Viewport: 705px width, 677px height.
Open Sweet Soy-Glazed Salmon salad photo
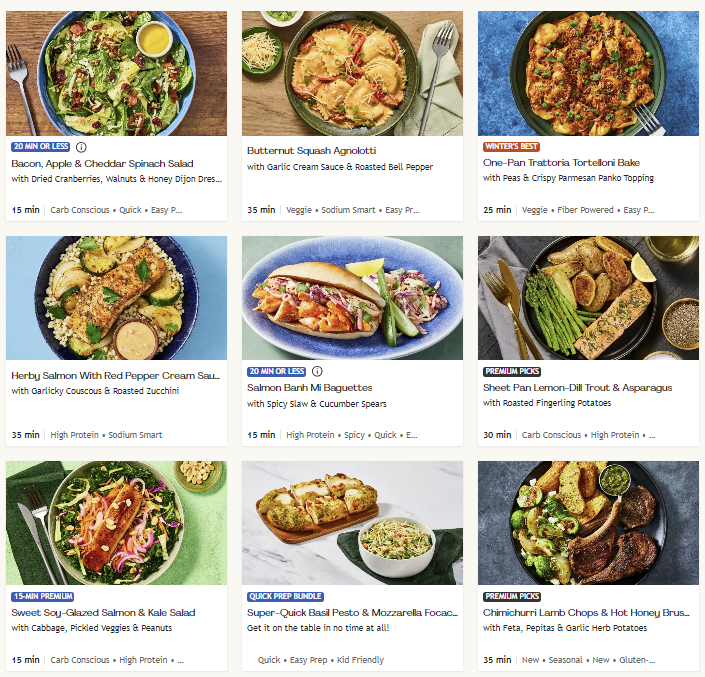[116, 523]
